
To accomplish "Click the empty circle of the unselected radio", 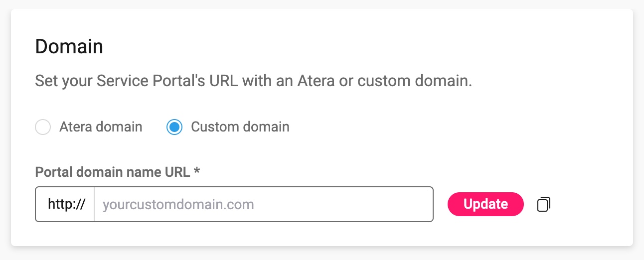I will coord(43,127).
